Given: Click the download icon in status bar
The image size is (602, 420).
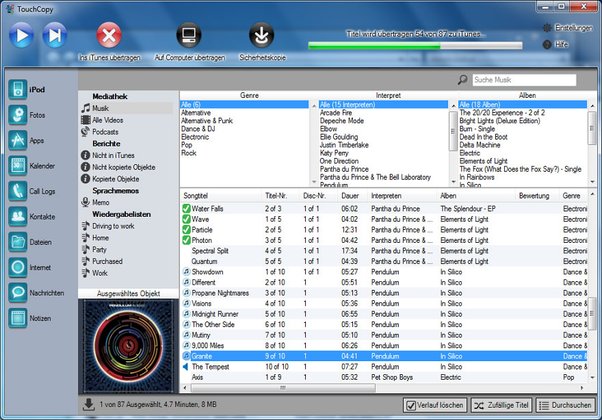Looking at the screenshot, I should coord(88,405).
